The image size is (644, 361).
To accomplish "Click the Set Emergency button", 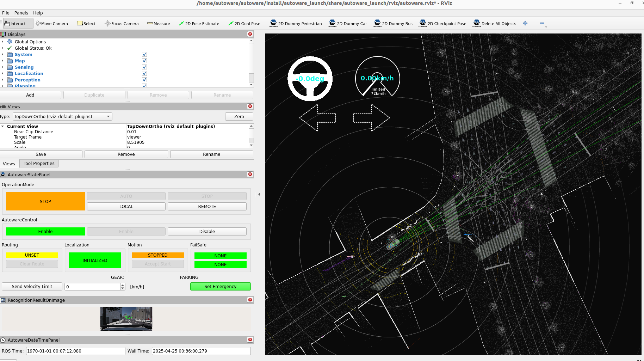I will click(220, 286).
